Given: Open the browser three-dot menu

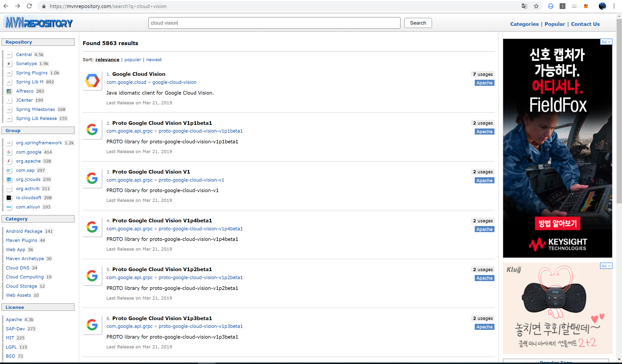Looking at the screenshot, I should click(614, 6).
